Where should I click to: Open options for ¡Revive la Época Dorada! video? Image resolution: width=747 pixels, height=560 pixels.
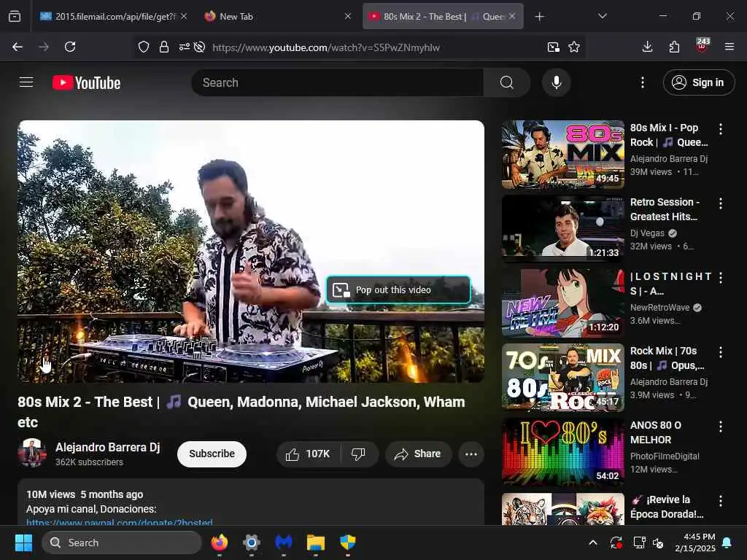pyautogui.click(x=720, y=501)
